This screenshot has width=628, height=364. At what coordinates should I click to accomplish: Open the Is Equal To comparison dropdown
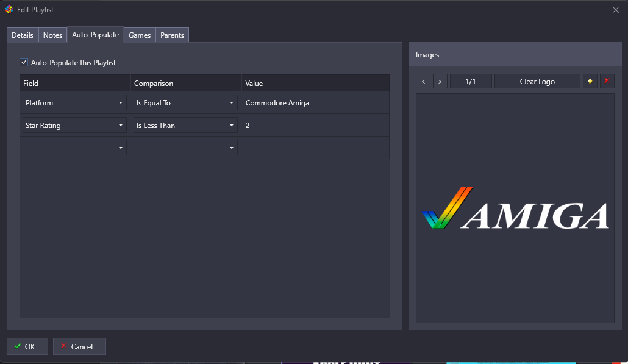pyautogui.click(x=185, y=103)
